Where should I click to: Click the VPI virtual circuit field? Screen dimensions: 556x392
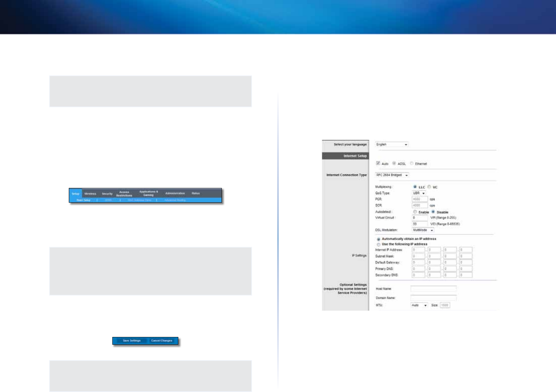tap(420, 218)
